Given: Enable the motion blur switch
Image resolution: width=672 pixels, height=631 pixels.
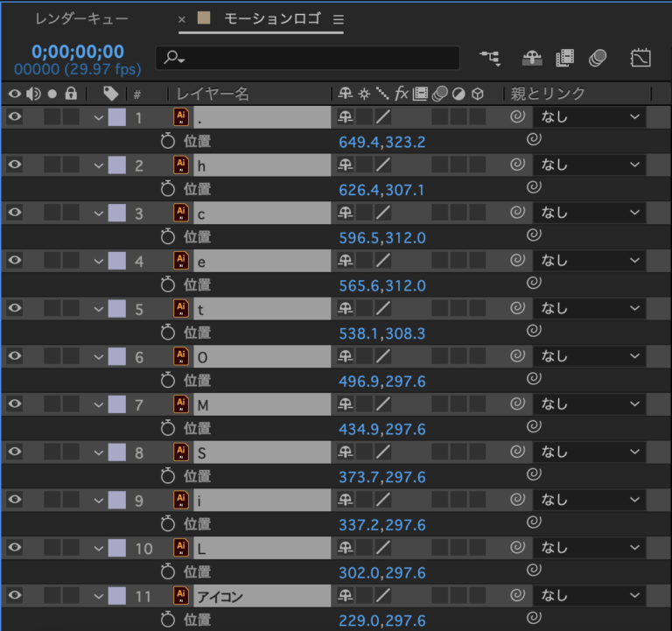Looking at the screenshot, I should [x=598, y=58].
